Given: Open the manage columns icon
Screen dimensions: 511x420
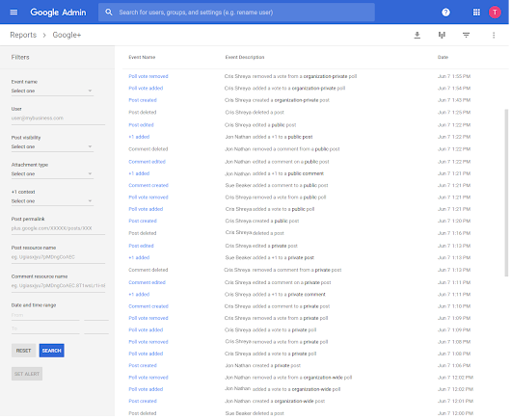Looking at the screenshot, I should pyautogui.click(x=442, y=35).
